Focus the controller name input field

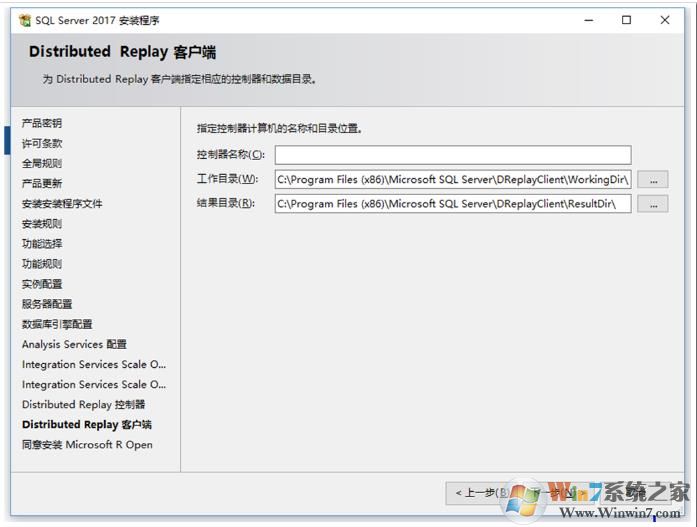tap(453, 155)
